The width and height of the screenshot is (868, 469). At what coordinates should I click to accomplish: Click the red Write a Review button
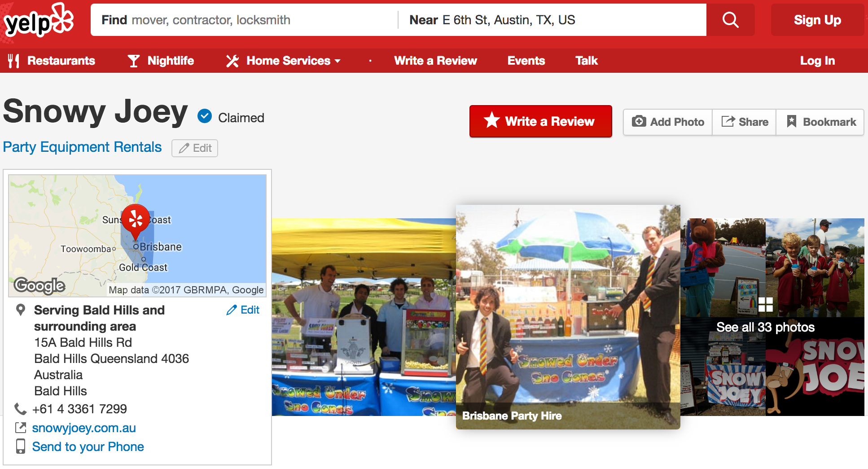coord(541,121)
